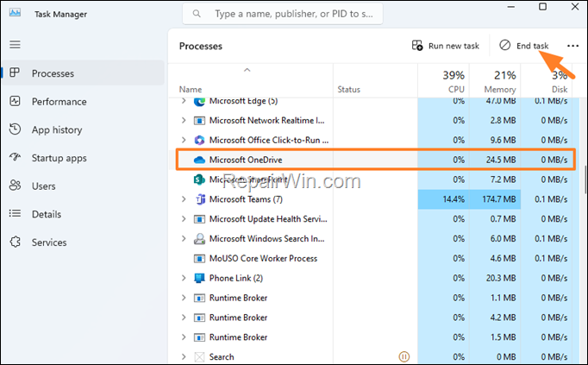This screenshot has width=588, height=365.
Task: Click the Task Manager app icon
Action: point(15,13)
